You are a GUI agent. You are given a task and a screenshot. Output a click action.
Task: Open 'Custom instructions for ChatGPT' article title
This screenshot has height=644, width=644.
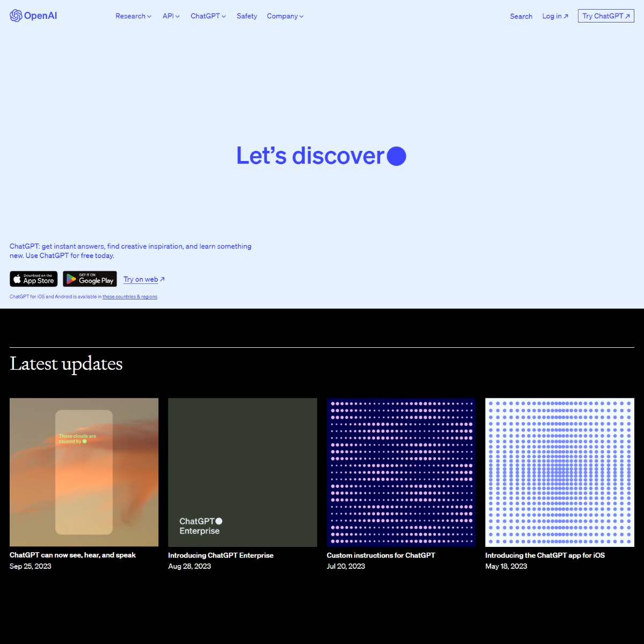(x=380, y=555)
